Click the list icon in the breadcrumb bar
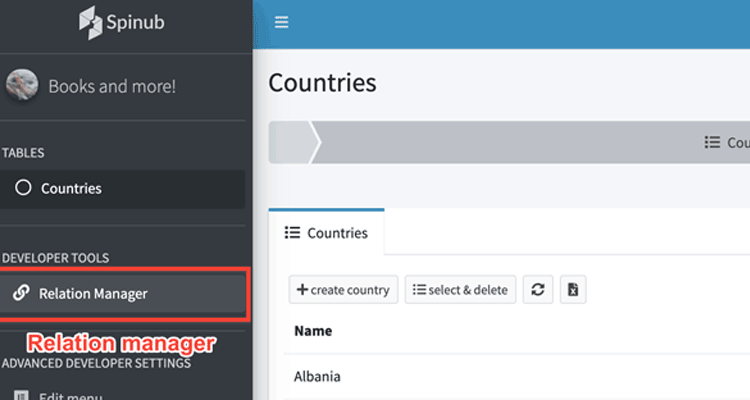This screenshot has width=750, height=400. pyautogui.click(x=712, y=143)
